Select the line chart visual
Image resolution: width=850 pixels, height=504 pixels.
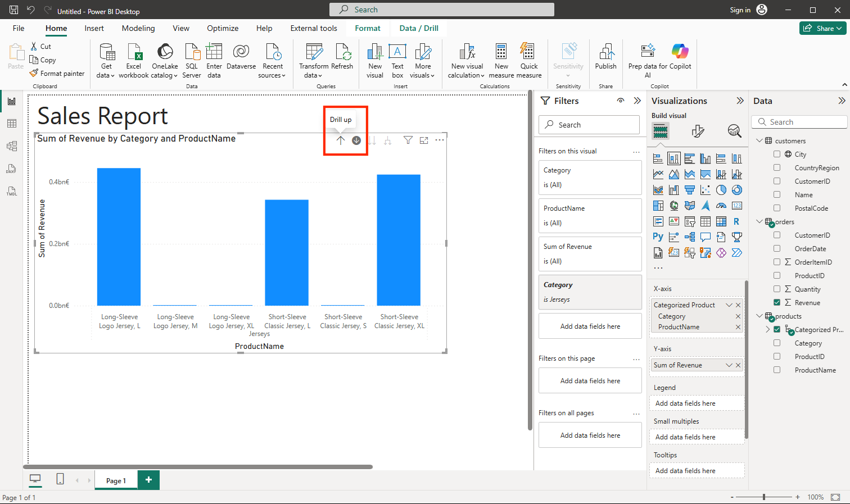click(658, 174)
